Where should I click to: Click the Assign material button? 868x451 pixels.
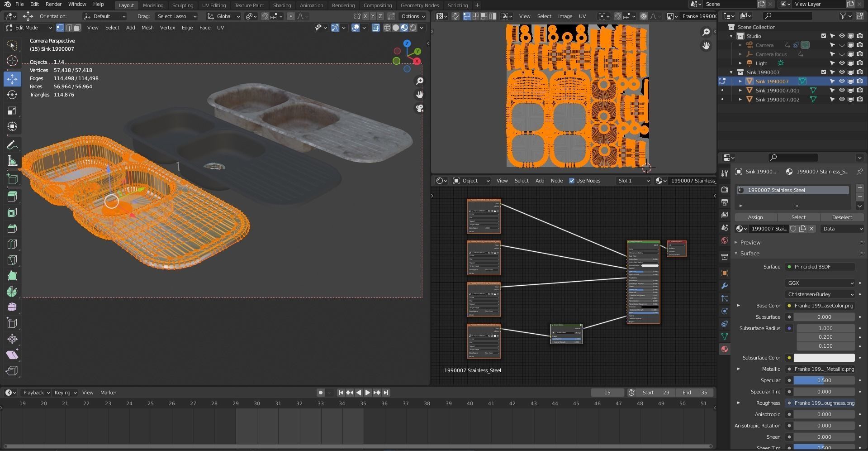755,217
